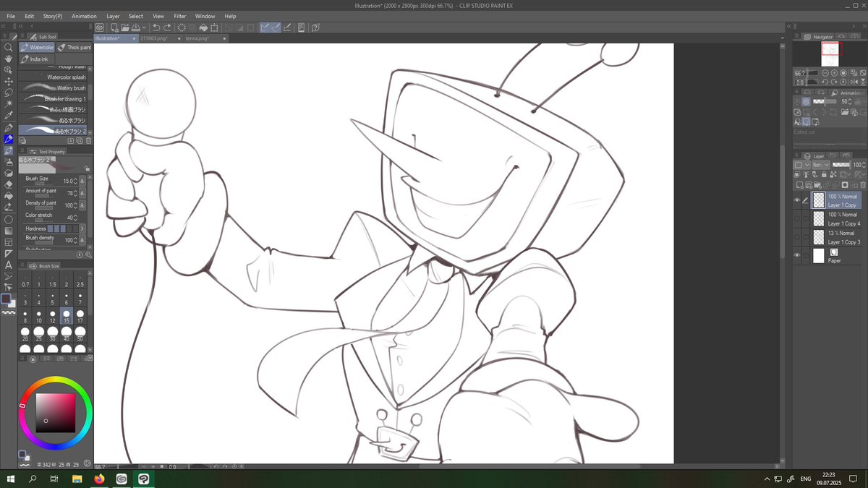Select Watercolor splash sub tool
The image size is (868, 488).
click(54, 77)
